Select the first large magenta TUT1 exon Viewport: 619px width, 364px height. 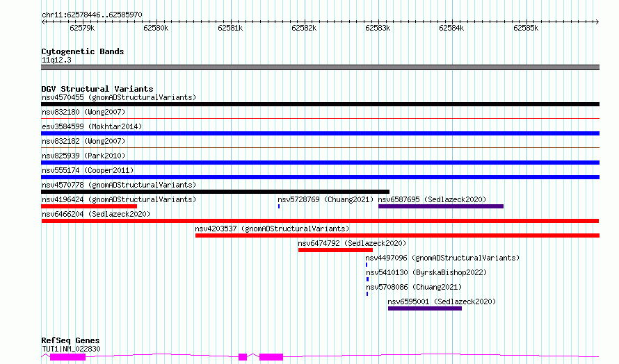coord(68,357)
